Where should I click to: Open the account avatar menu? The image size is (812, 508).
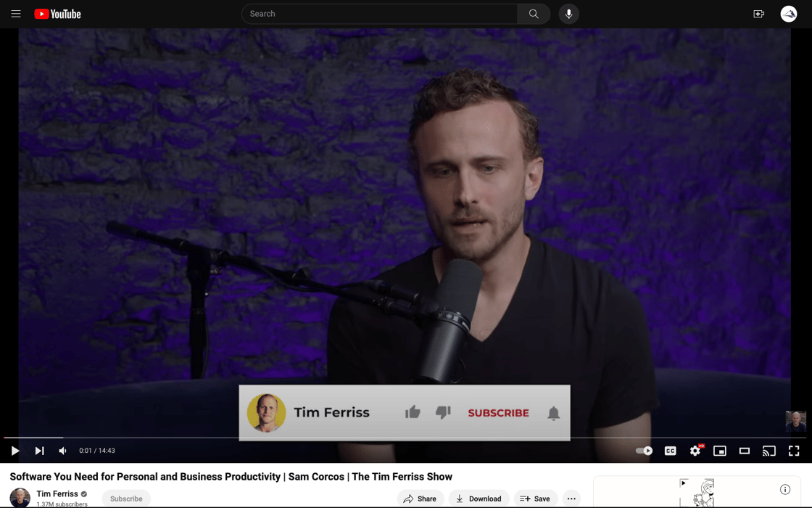(x=789, y=14)
